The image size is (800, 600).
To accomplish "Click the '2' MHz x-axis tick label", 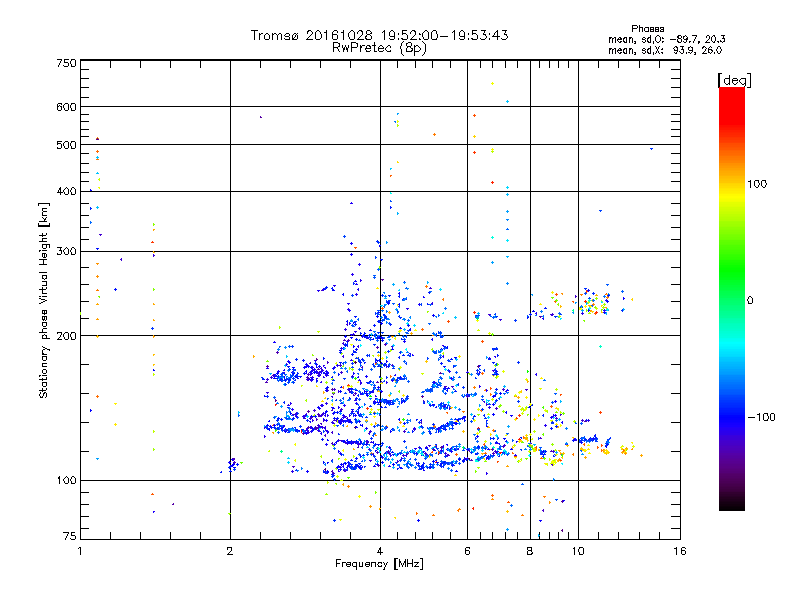I will (230, 551).
